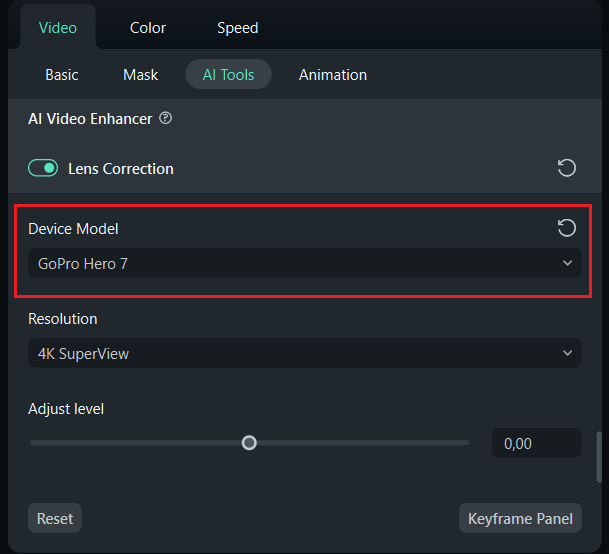
Task: Open the Resolution dropdown showing 4K SuperView
Action: [304, 353]
